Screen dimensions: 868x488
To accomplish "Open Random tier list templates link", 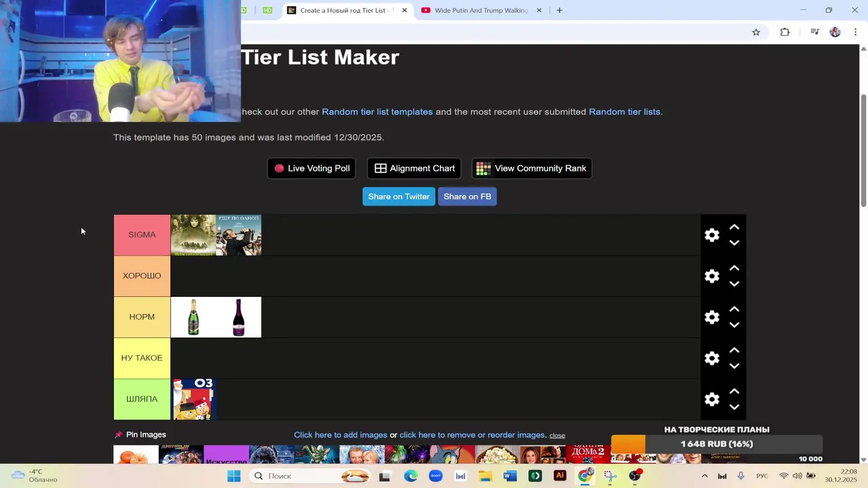I will (x=377, y=112).
